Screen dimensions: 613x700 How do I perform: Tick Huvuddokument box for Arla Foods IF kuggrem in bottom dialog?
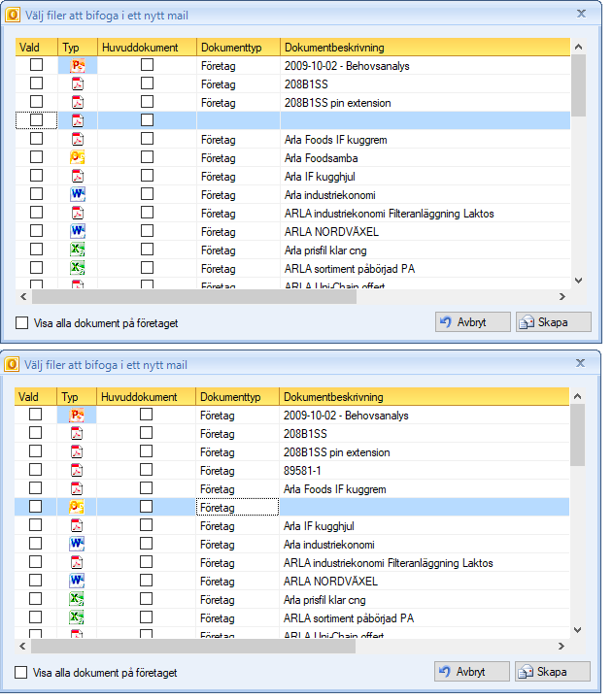coord(146,488)
